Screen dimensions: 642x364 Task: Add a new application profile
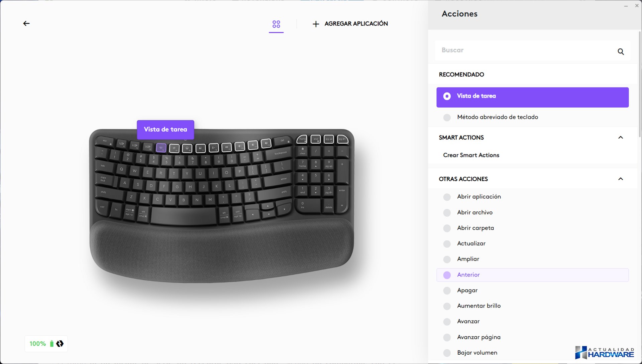click(x=350, y=24)
